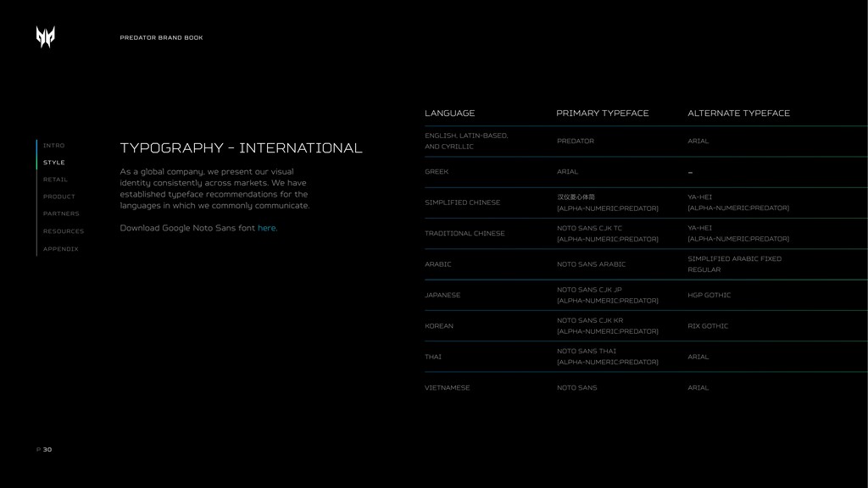
Task: Select the Simplified Chinese row label
Action: pyautogui.click(x=462, y=202)
